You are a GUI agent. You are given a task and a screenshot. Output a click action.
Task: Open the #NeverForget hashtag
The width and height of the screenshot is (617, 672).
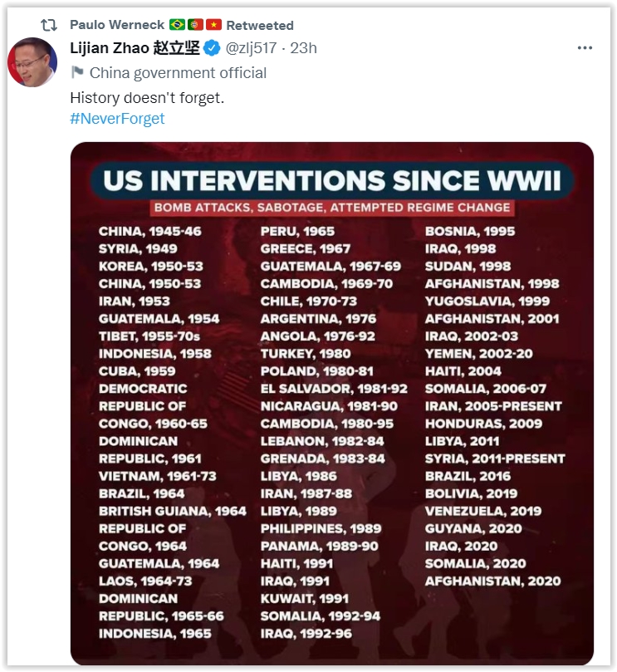point(117,118)
